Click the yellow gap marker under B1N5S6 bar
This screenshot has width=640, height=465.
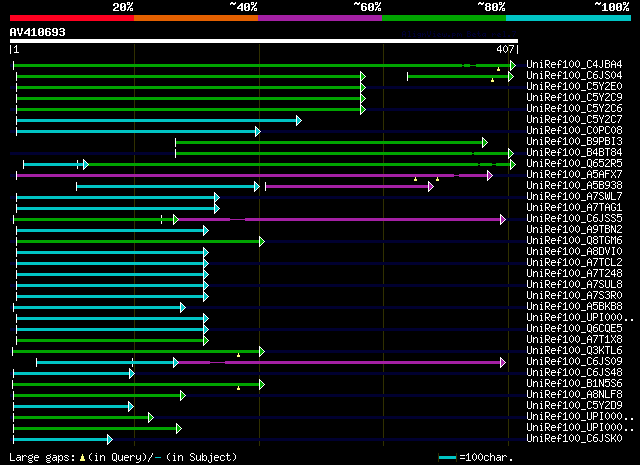coord(238,388)
